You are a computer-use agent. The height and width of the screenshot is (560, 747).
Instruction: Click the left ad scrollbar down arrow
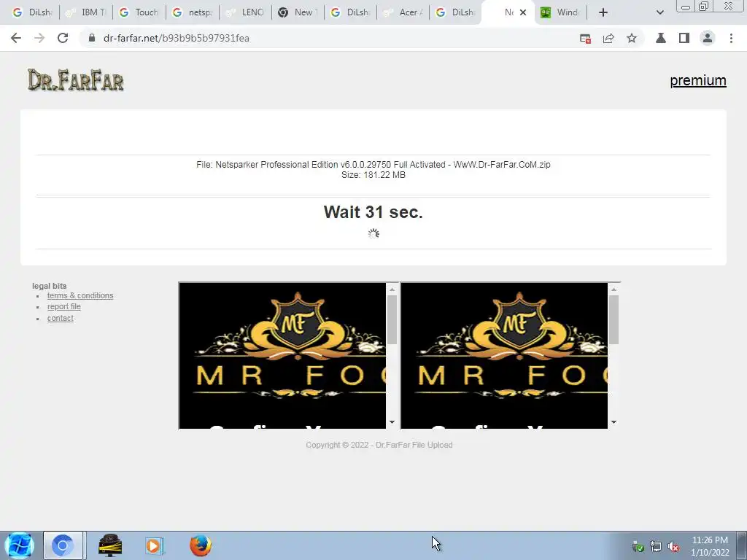392,422
